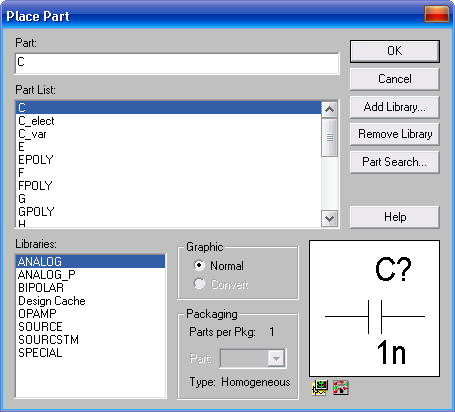
Task: Select GPOLY in the Part List
Action: point(168,212)
